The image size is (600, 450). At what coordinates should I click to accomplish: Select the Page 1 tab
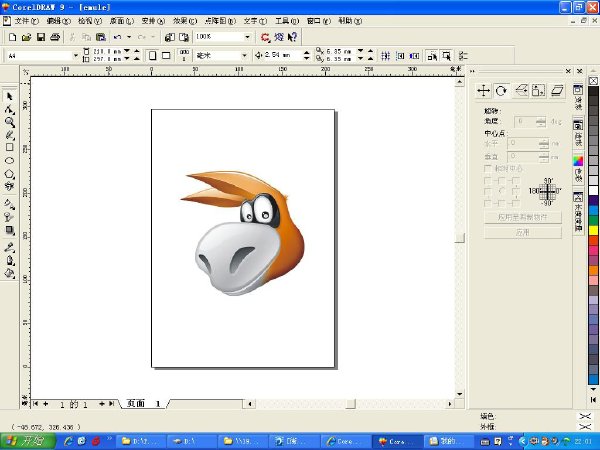(143, 403)
